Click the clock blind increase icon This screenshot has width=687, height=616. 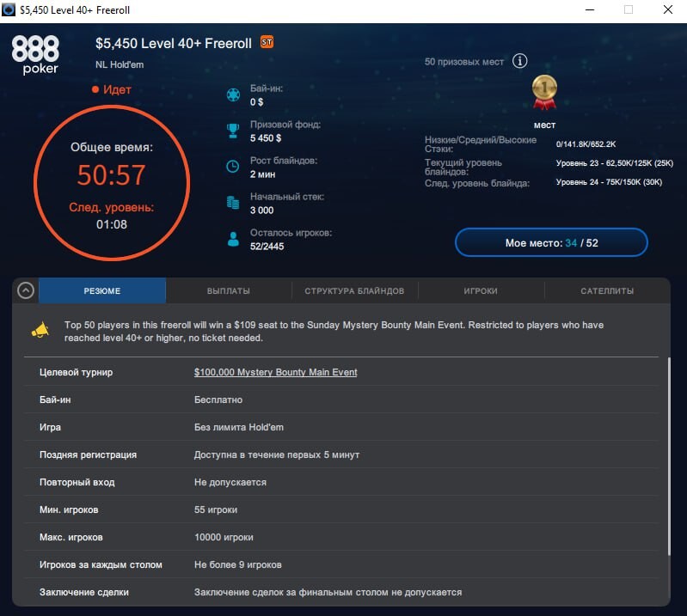232,167
